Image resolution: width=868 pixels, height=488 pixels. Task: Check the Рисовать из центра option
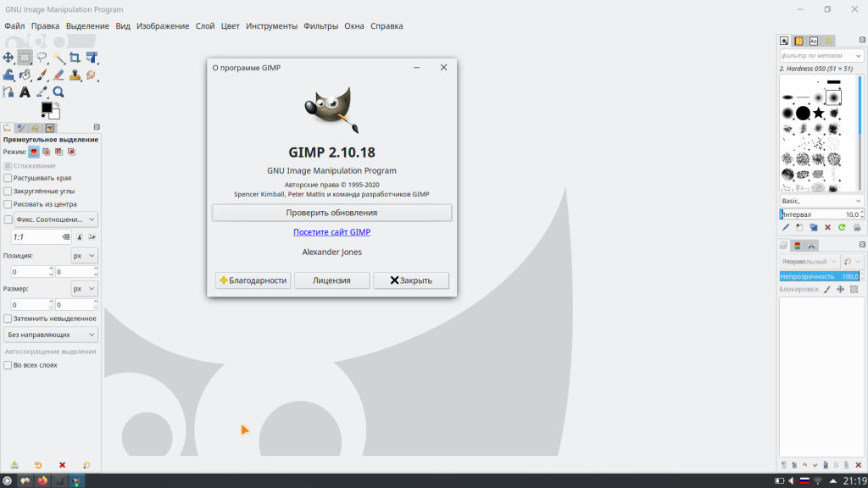[8, 204]
